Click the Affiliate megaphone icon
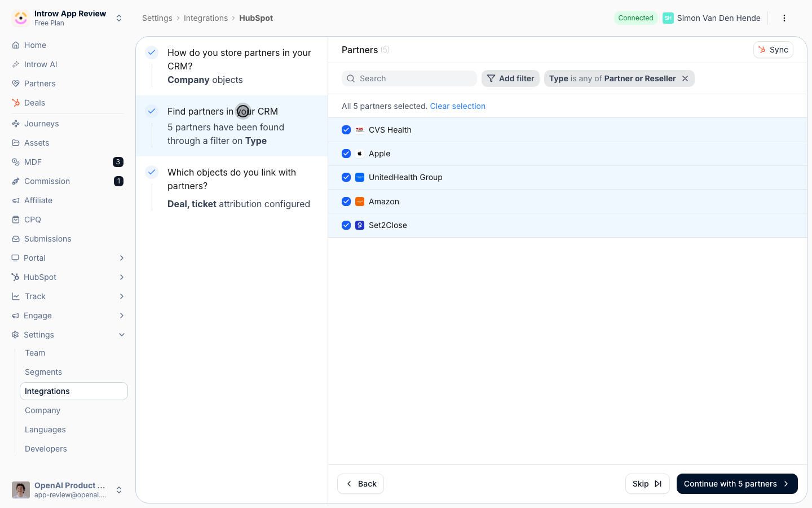Screen dimensions: 812x508 tap(16, 200)
